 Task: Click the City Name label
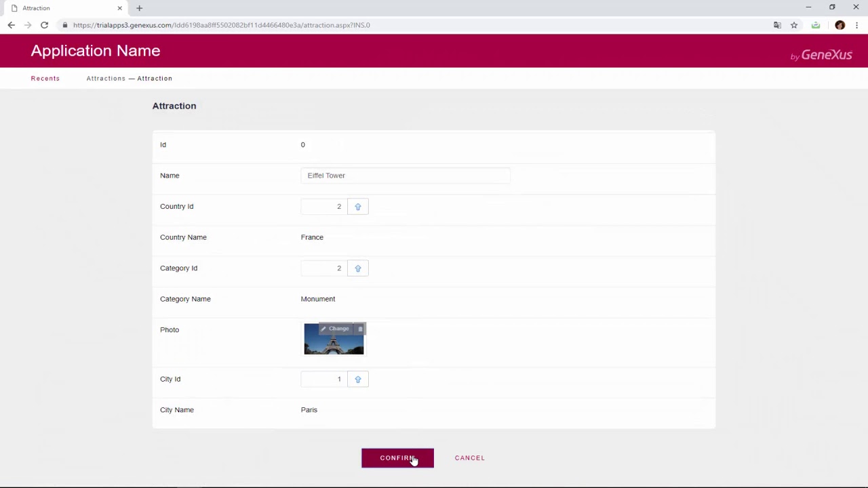[177, 410]
